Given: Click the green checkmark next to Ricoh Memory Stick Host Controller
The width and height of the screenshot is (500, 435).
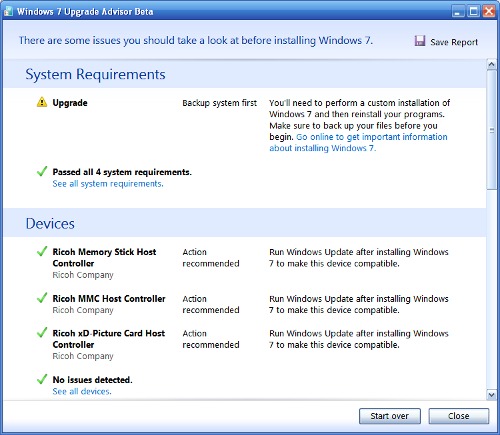Looking at the screenshot, I should (42, 251).
